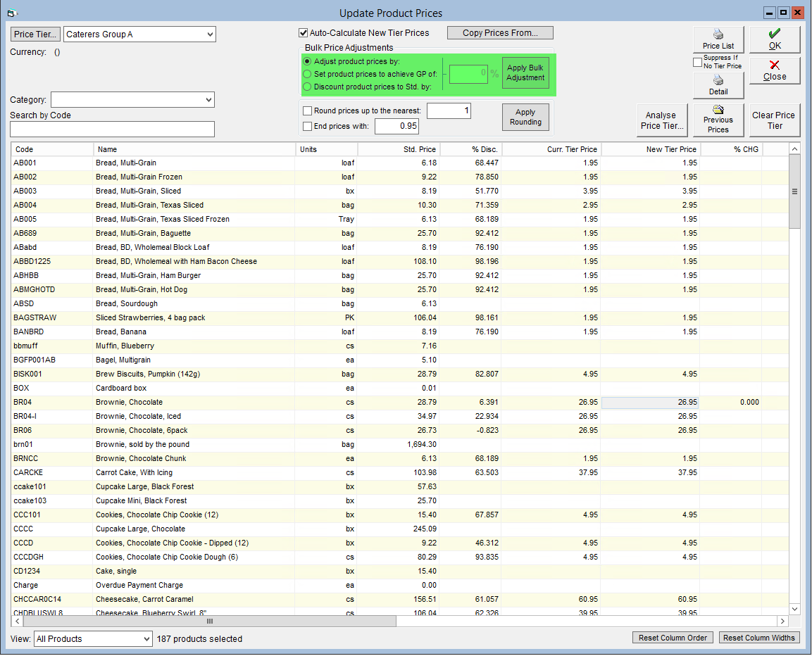Toggle Auto-Calculate New Tier Prices checkbox
Screen dimensions: 812x656
304,32
